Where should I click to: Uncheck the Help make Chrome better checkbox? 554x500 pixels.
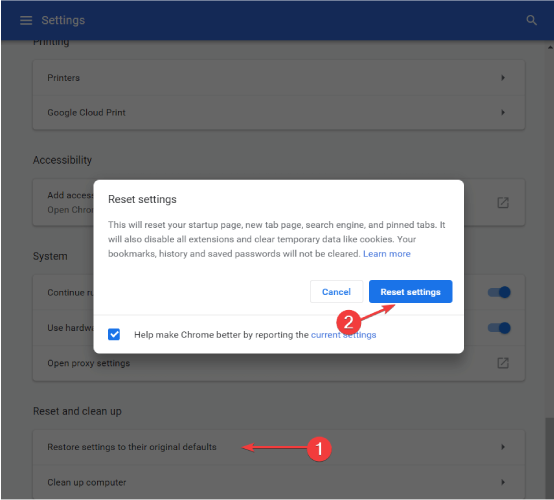click(114, 334)
